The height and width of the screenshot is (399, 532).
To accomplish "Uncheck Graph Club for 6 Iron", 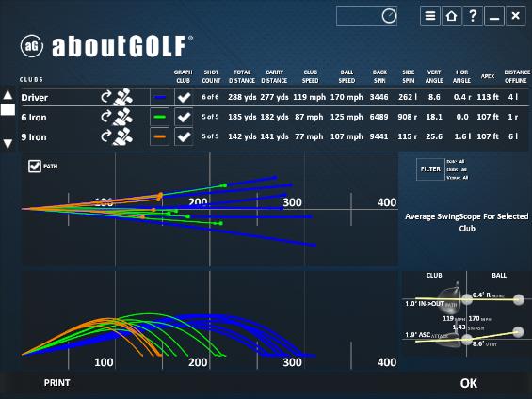I will pos(184,117).
